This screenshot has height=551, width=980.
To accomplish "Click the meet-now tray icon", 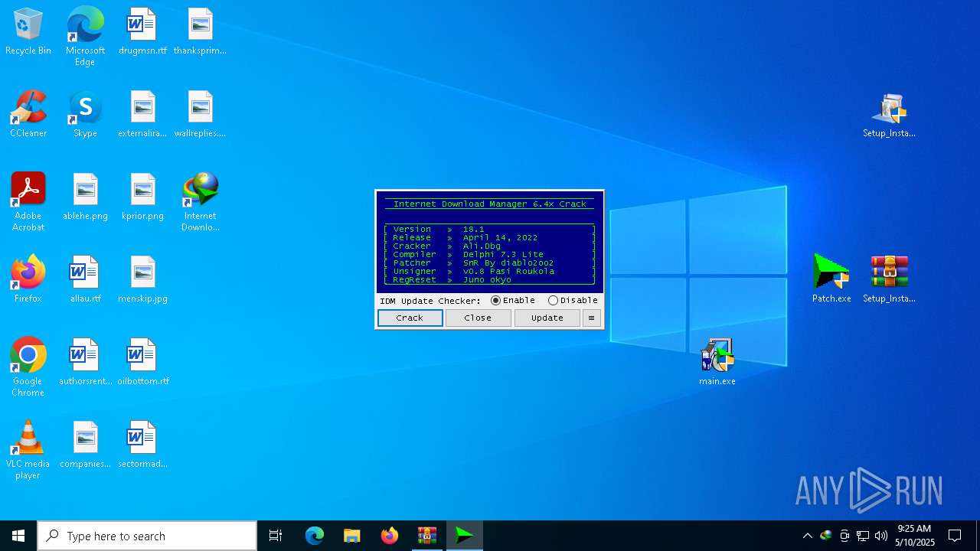I will [x=844, y=536].
